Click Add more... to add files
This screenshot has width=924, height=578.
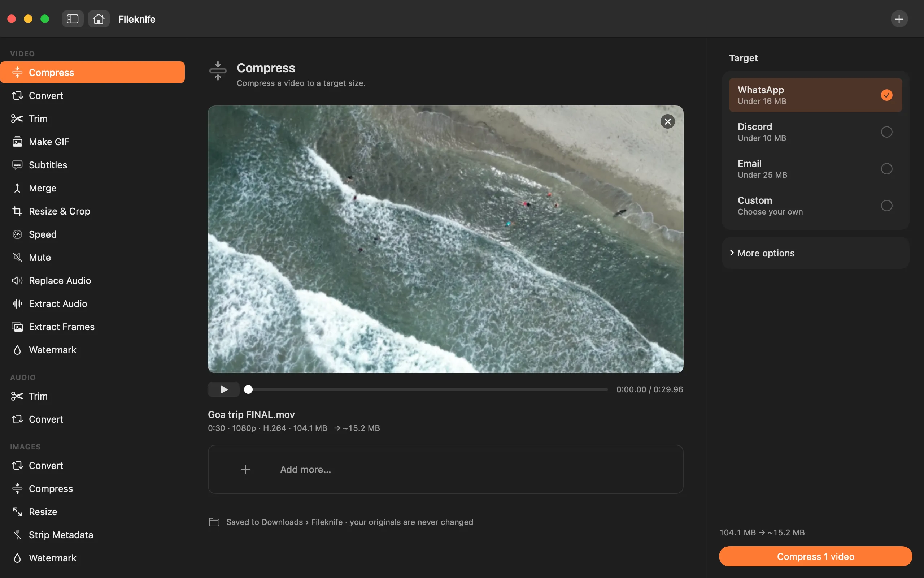(x=445, y=469)
